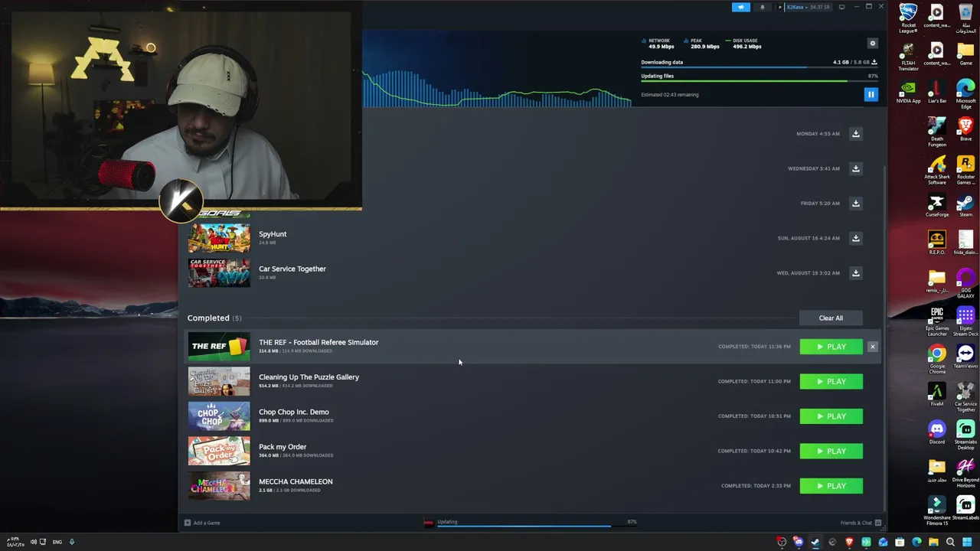Click the Updating progress bar at bottom
Image resolution: width=980 pixels, height=551 pixels.
click(x=536, y=527)
